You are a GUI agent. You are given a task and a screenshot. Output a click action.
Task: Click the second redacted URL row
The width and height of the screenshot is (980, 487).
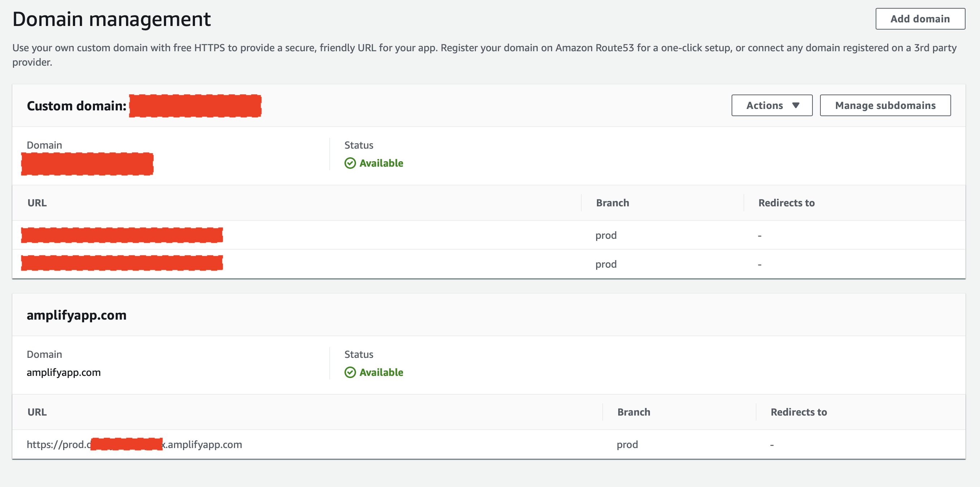tap(122, 263)
